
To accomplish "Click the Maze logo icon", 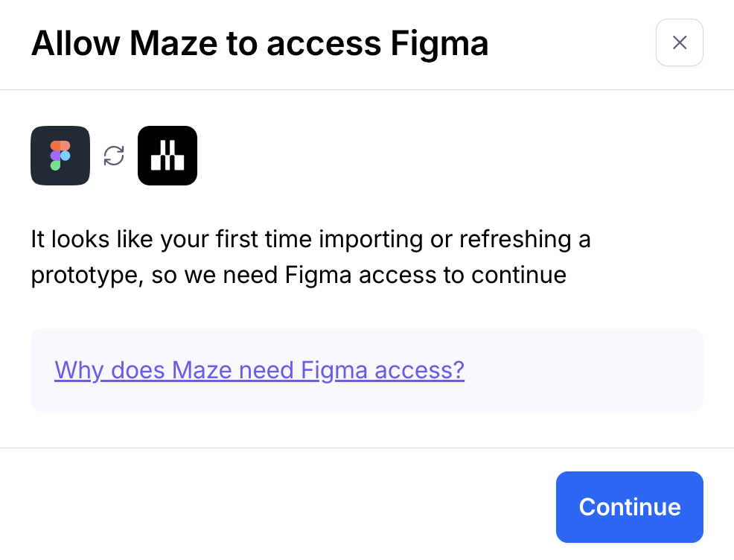I will coord(167,156).
